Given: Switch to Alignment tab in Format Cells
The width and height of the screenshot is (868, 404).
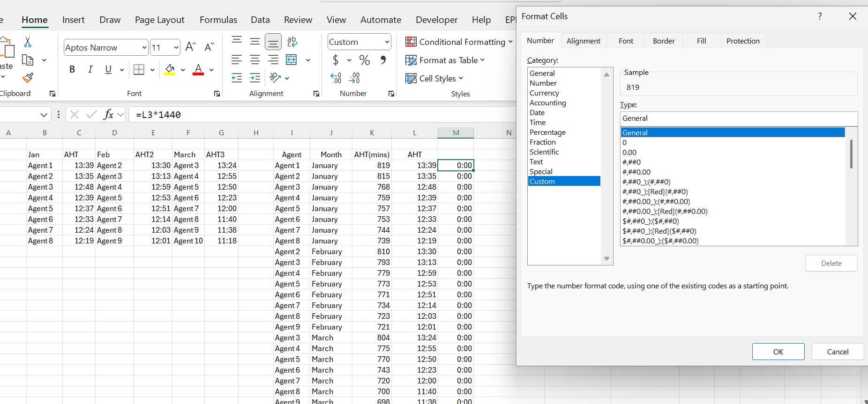Looking at the screenshot, I should click(x=584, y=41).
